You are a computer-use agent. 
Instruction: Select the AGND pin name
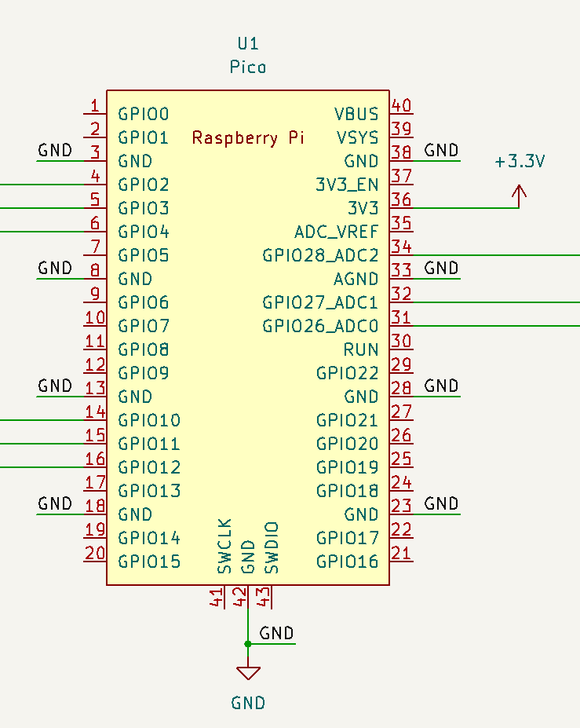356,279
